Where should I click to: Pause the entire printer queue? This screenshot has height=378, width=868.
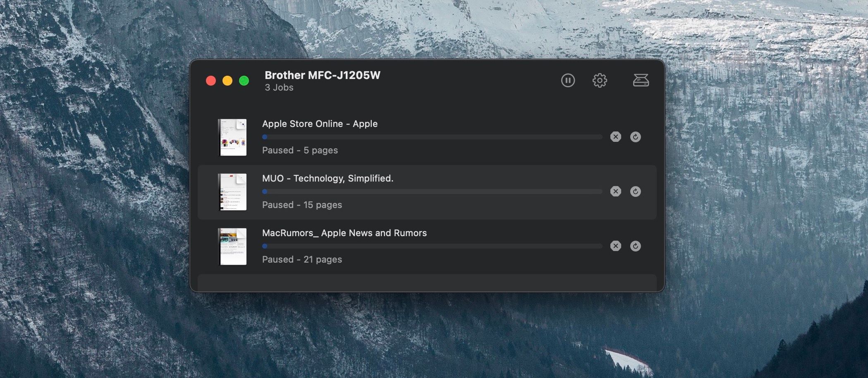(568, 80)
